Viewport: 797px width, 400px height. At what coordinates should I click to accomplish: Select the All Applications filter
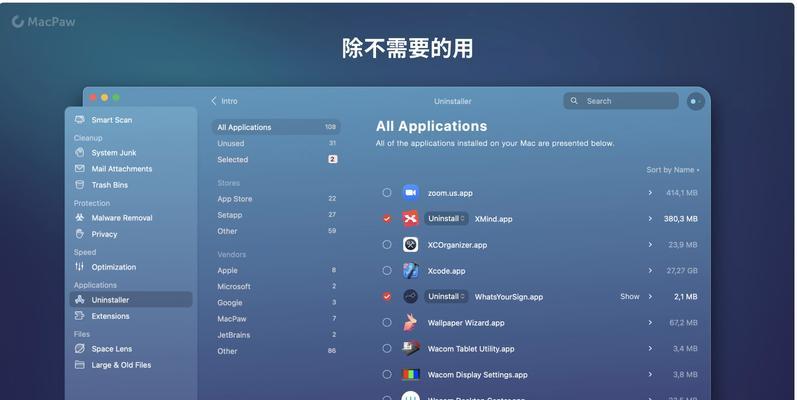(276, 127)
